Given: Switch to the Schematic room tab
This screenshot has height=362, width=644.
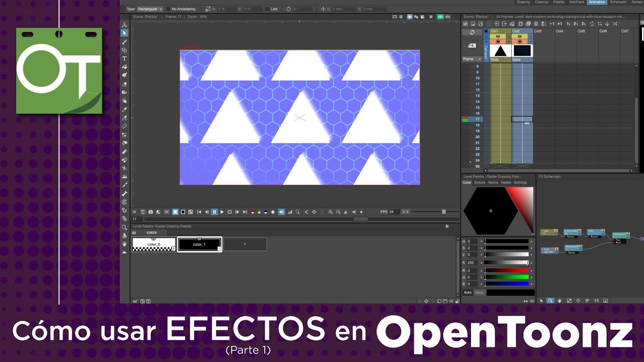Looking at the screenshot, I should click(618, 2).
